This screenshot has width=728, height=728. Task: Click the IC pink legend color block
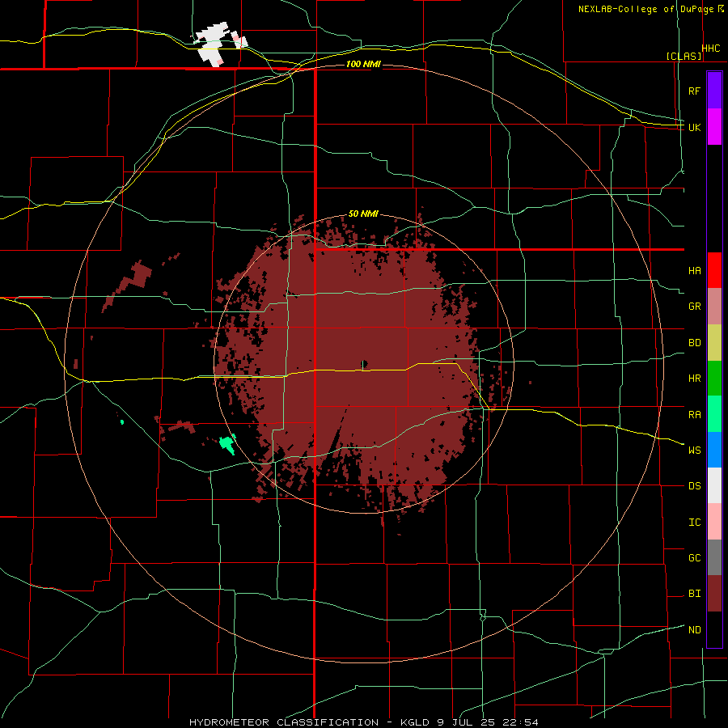(x=714, y=522)
